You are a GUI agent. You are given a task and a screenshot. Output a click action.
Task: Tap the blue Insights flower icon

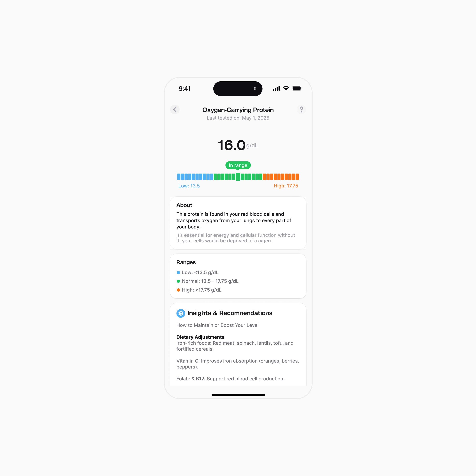181,313
